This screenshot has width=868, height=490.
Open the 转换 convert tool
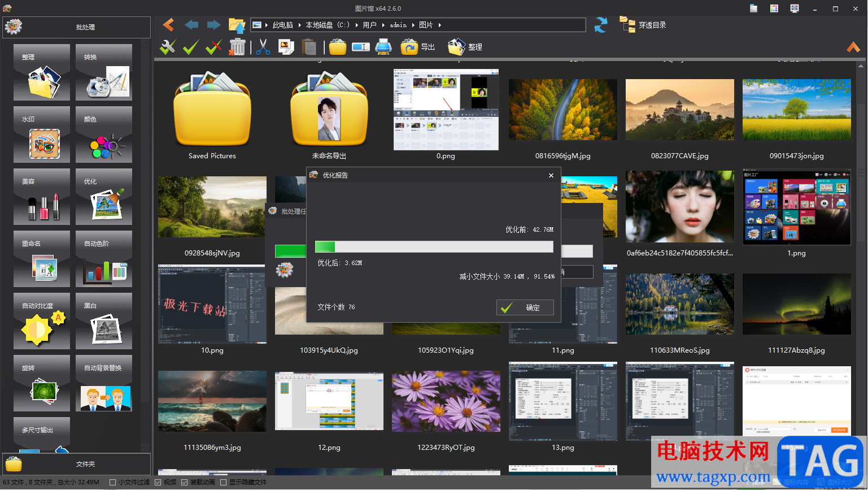point(104,72)
